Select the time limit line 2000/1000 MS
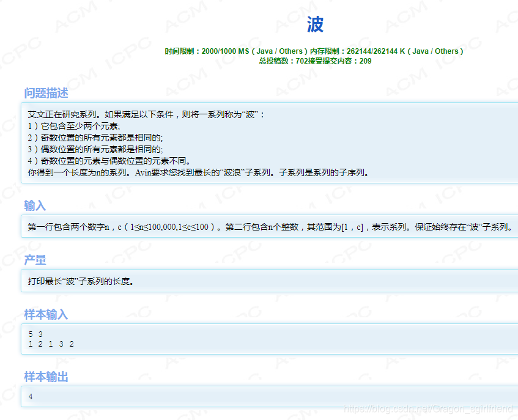The image size is (518, 420). tap(314, 51)
